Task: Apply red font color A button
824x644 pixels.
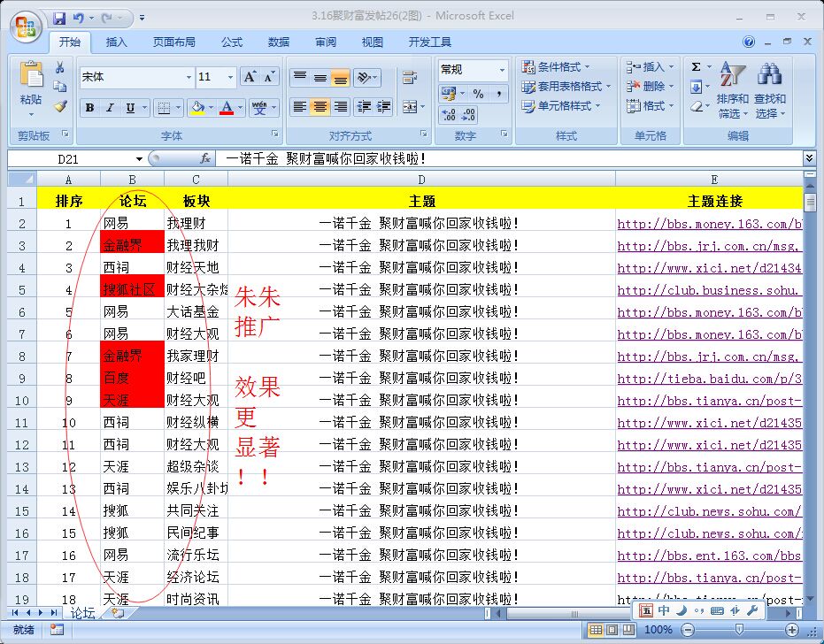Action: [227, 108]
